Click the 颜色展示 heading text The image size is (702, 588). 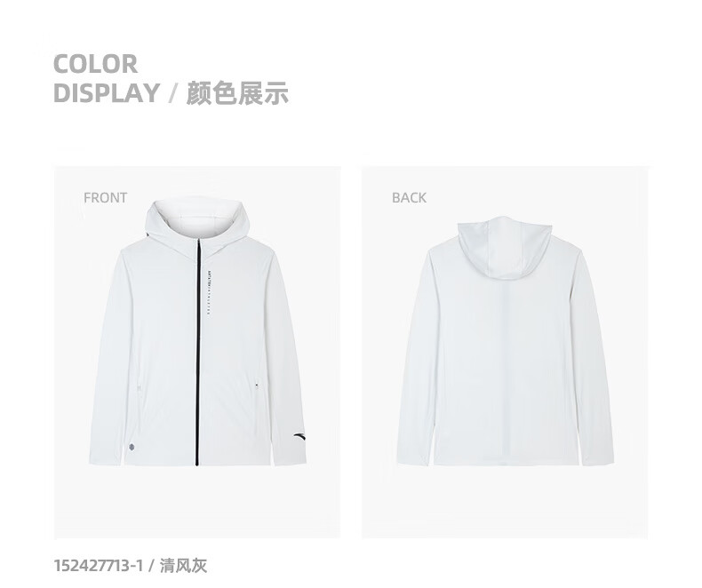[237, 93]
